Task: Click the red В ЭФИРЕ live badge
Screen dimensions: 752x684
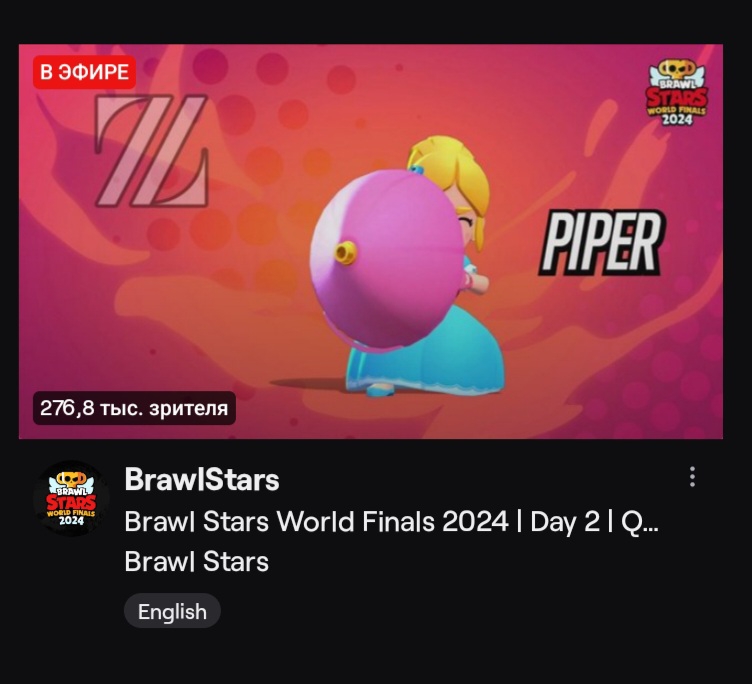Action: tap(84, 72)
